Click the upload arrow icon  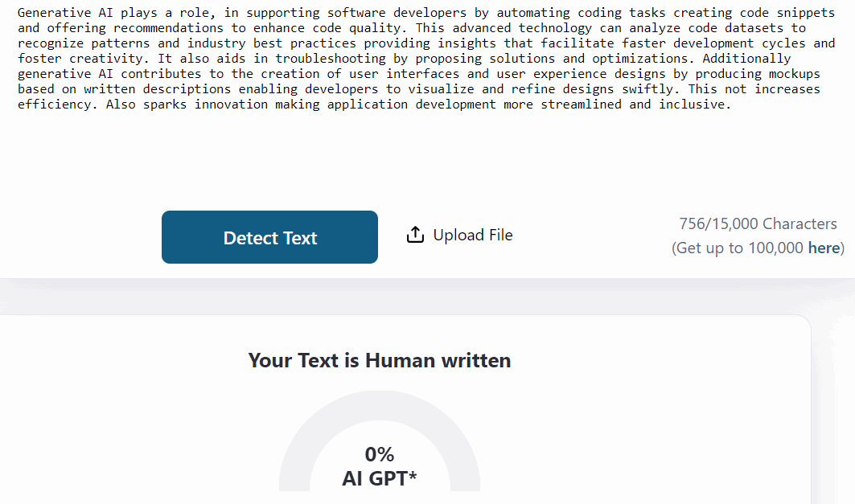click(415, 235)
